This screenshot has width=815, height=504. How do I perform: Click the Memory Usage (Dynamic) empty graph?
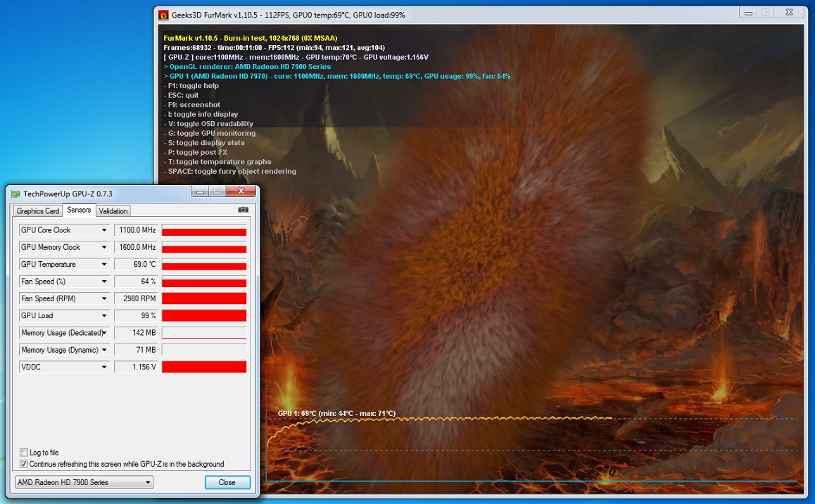click(204, 351)
